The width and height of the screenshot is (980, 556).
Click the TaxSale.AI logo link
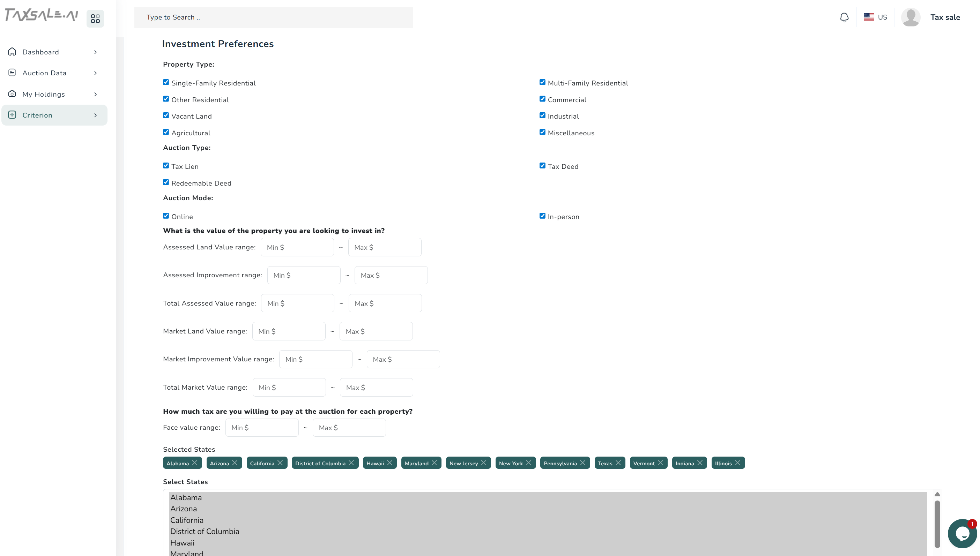[41, 15]
